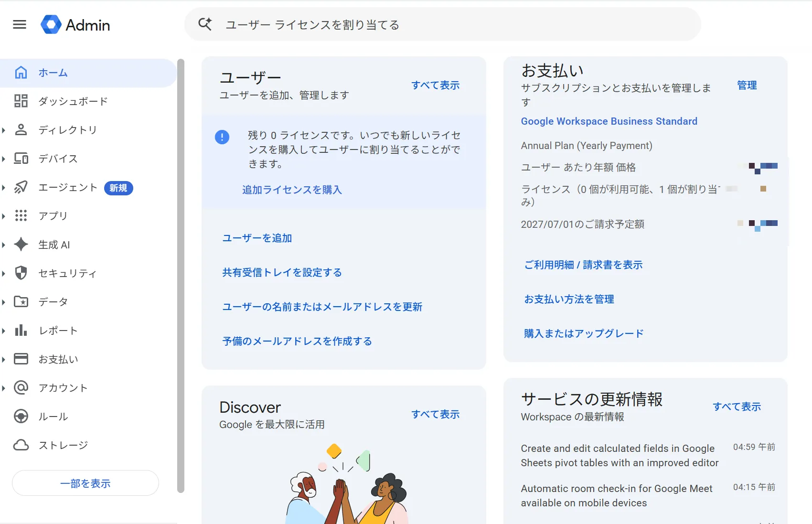Click すべて表示 in the Discover card
The height and width of the screenshot is (524, 812).
point(435,414)
